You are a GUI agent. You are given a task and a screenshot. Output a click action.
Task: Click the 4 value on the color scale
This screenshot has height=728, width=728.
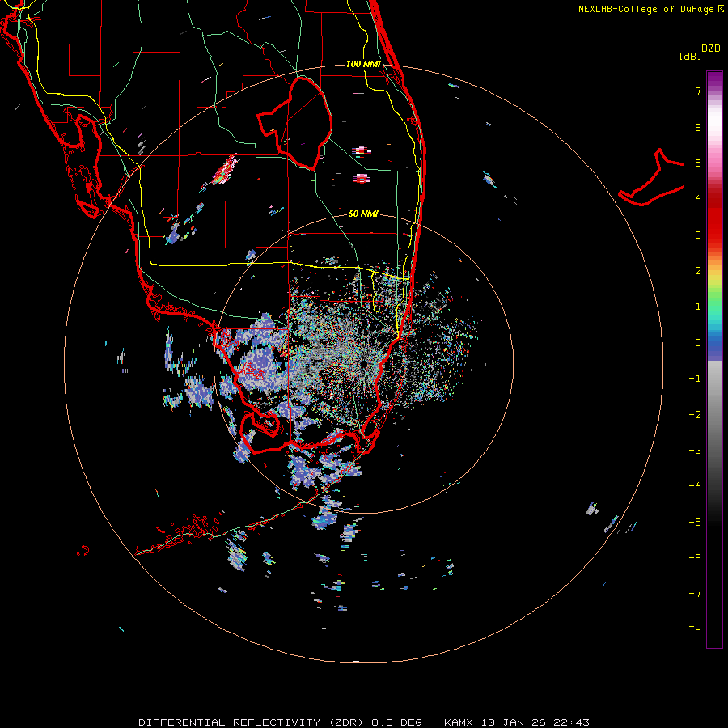click(x=698, y=199)
